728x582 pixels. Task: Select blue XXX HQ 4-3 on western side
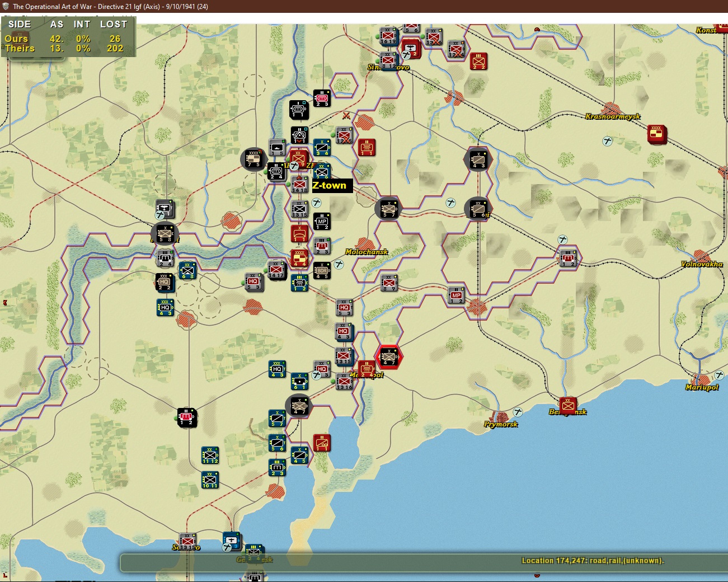pos(165,307)
